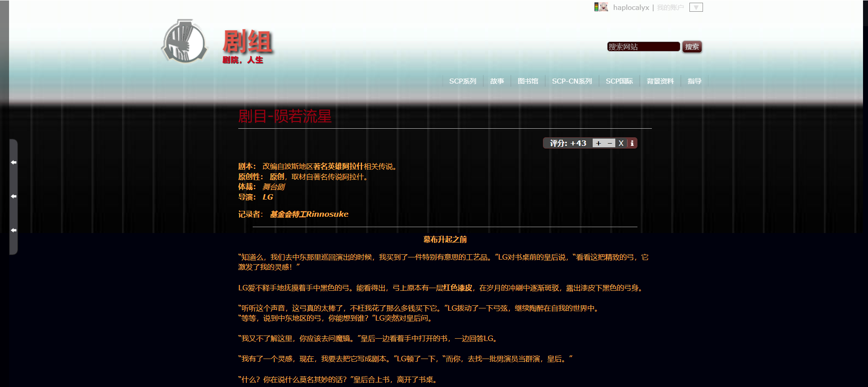Click the top arrow on left sidebar
The height and width of the screenshot is (387, 868).
point(14,162)
